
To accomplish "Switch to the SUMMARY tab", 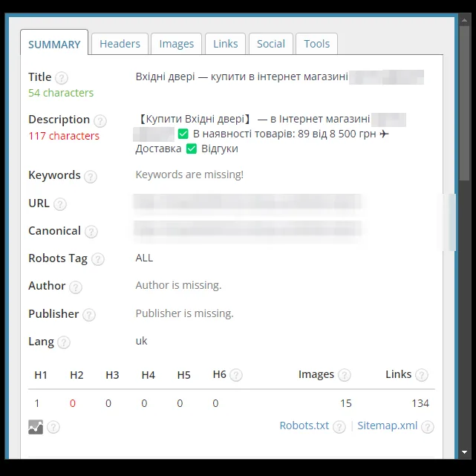I will 54,42.
